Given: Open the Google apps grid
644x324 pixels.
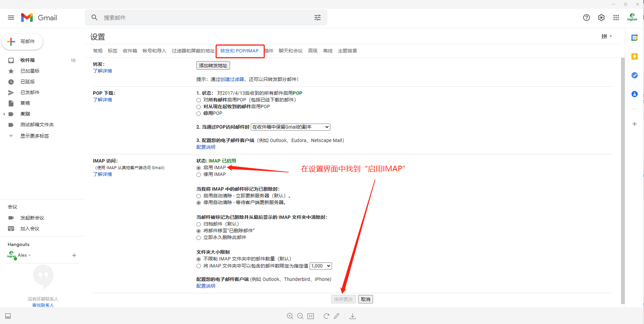Looking at the screenshot, I should [616, 18].
